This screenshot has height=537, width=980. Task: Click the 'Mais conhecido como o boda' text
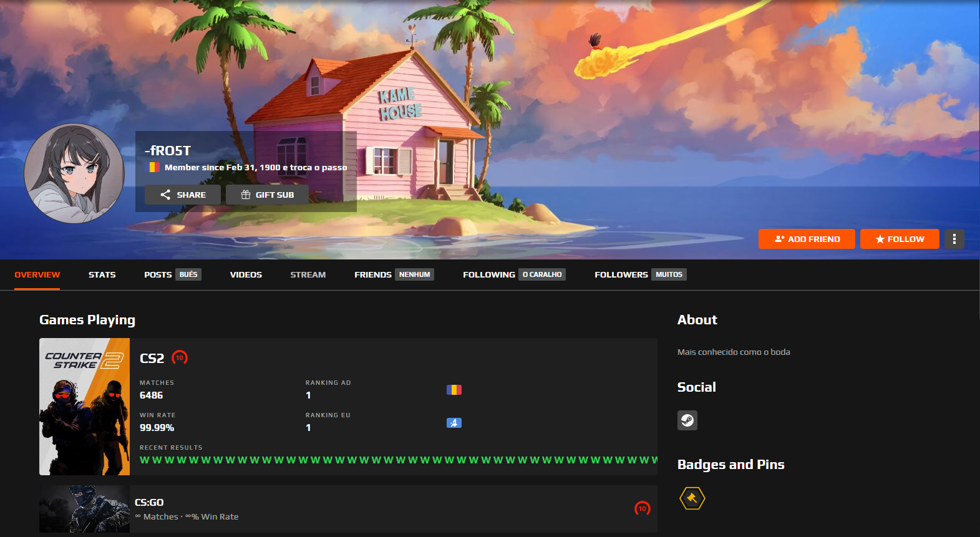(x=734, y=352)
